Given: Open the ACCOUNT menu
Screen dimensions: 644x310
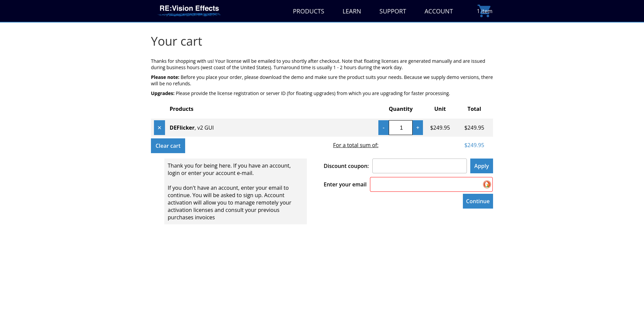Looking at the screenshot, I should coord(439,11).
